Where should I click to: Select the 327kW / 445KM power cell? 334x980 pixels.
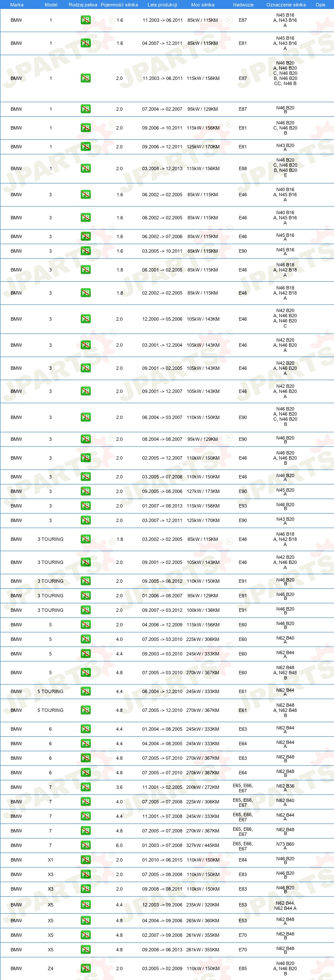(x=203, y=845)
